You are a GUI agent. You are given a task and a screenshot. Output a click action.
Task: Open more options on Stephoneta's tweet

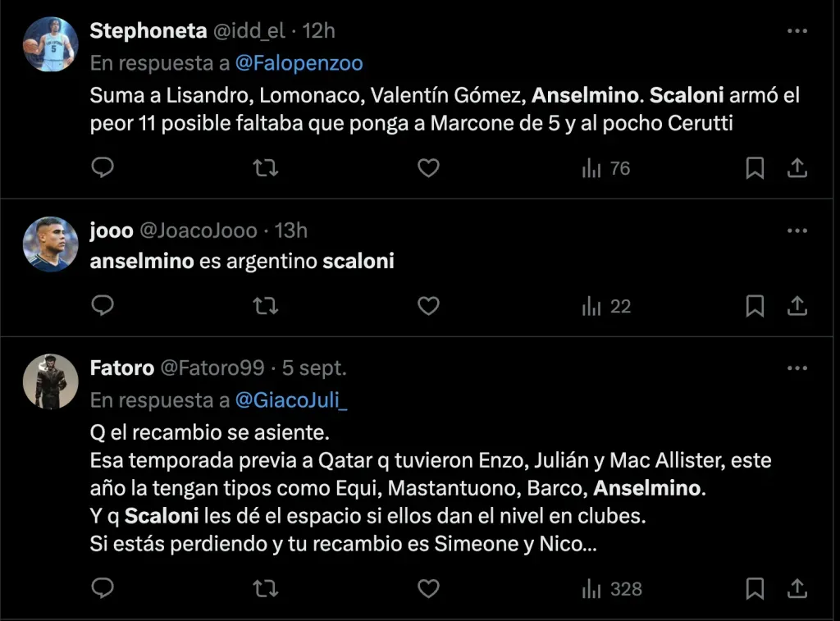click(797, 31)
